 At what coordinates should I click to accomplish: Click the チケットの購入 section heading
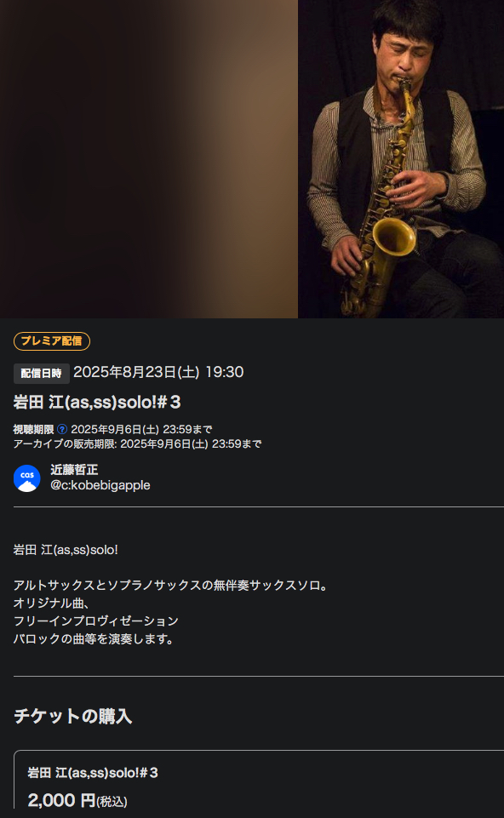[x=72, y=716]
